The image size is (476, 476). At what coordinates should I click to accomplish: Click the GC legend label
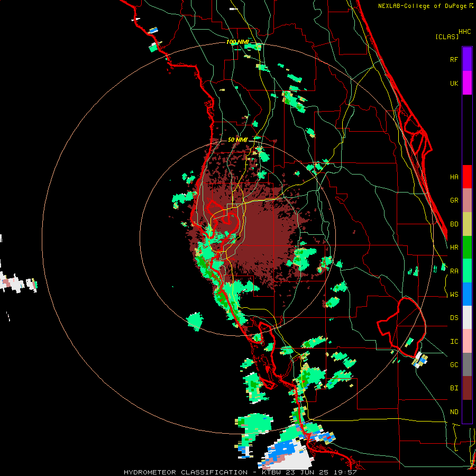click(454, 365)
